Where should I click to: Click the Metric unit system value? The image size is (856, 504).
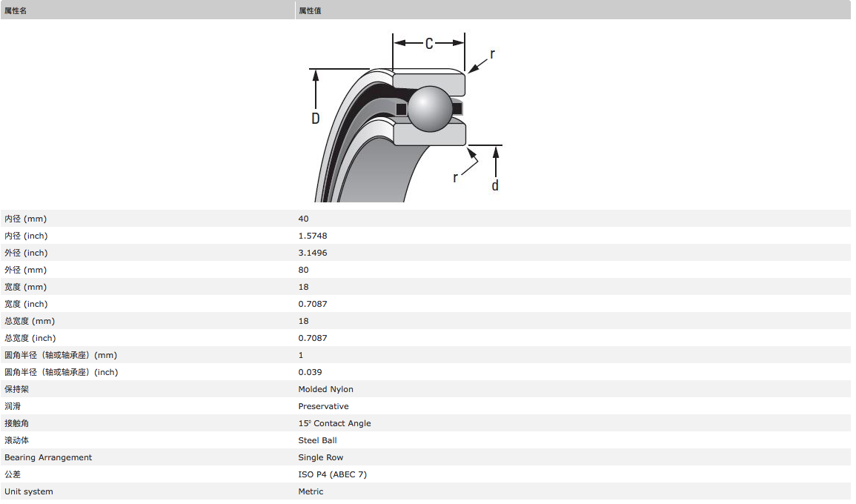(311, 491)
